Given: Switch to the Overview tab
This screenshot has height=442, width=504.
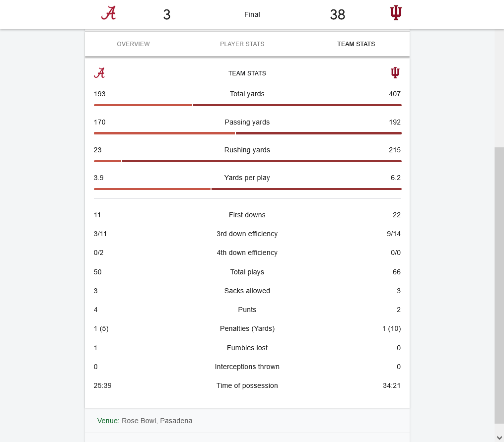Looking at the screenshot, I should point(133,44).
